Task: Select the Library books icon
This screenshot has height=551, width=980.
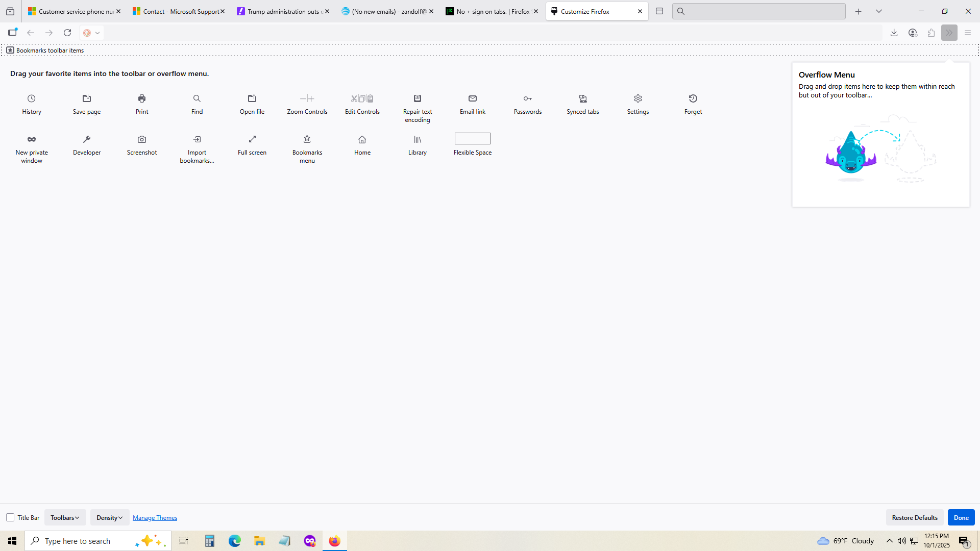Action: [418, 139]
